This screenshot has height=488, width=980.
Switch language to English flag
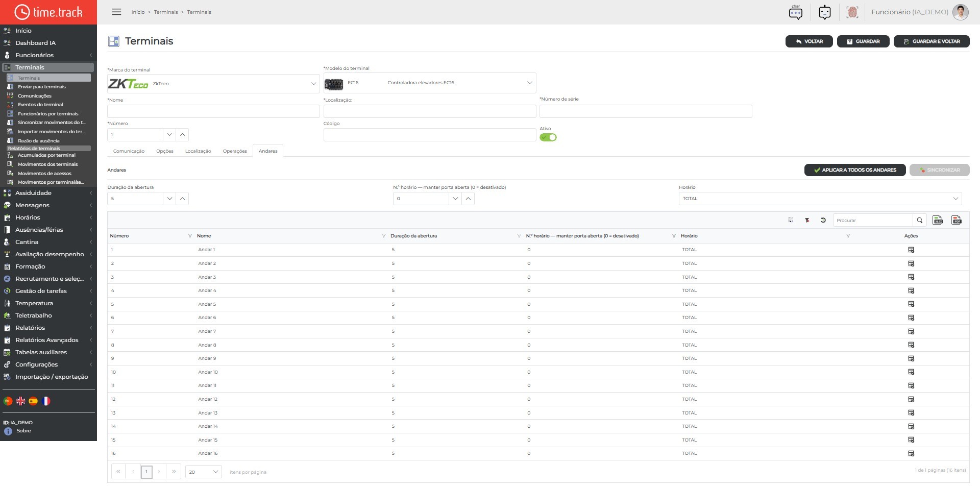(x=20, y=401)
